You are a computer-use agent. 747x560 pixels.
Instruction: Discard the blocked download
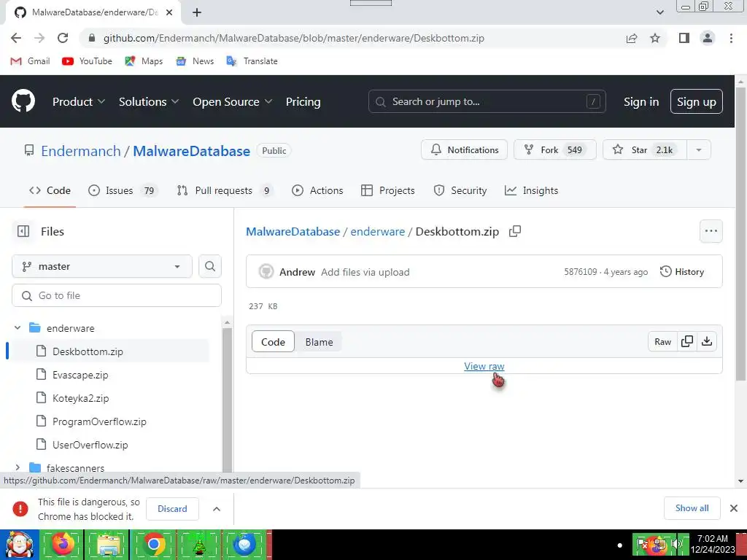(x=172, y=508)
